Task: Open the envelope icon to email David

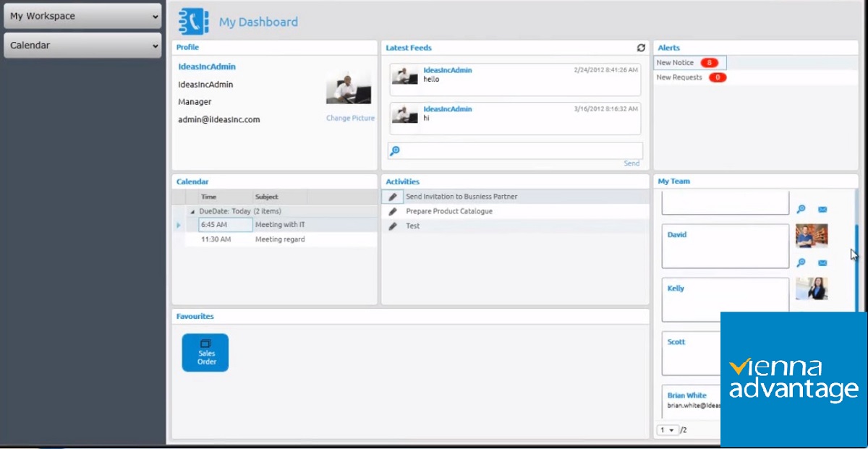Action: (822, 262)
